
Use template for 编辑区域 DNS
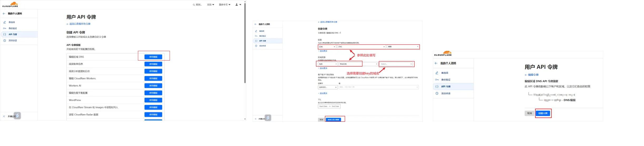[153, 57]
